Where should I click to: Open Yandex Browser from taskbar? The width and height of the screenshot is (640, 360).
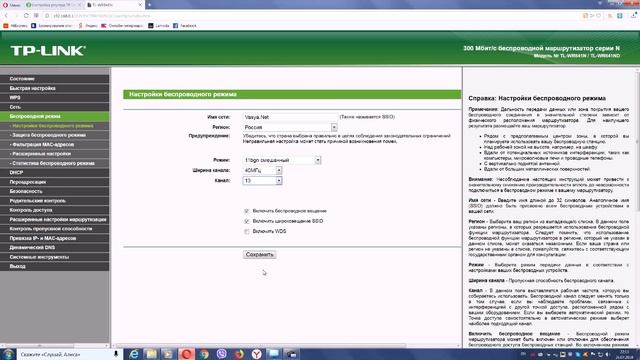pos(256,354)
